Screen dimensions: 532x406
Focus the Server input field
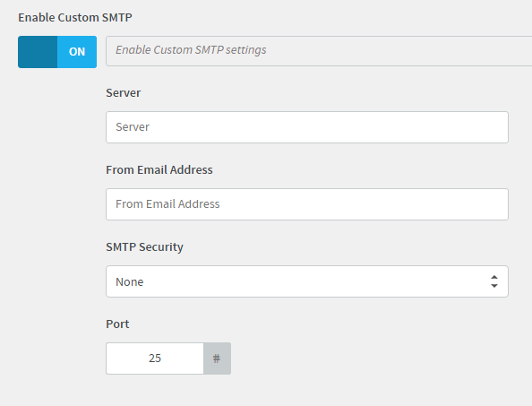point(307,127)
